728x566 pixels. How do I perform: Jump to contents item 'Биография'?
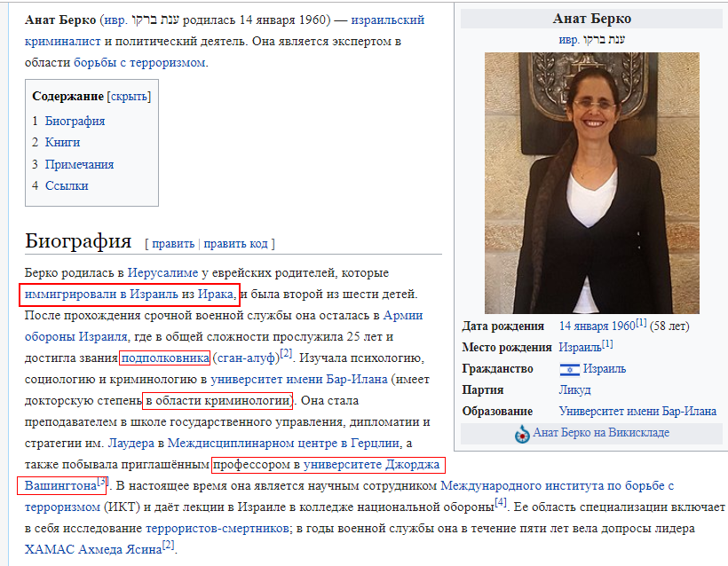point(75,121)
